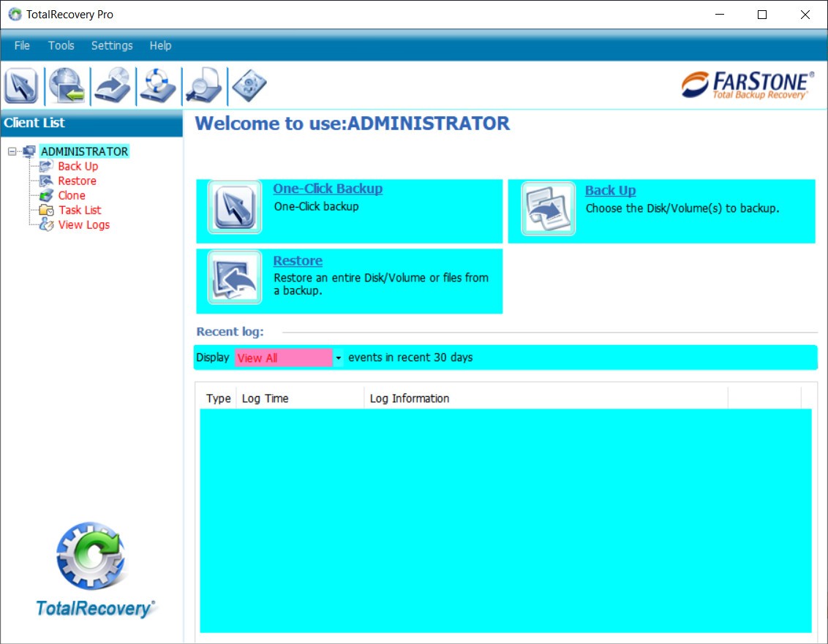Click the hard disk settings toolbar icon

(x=249, y=86)
